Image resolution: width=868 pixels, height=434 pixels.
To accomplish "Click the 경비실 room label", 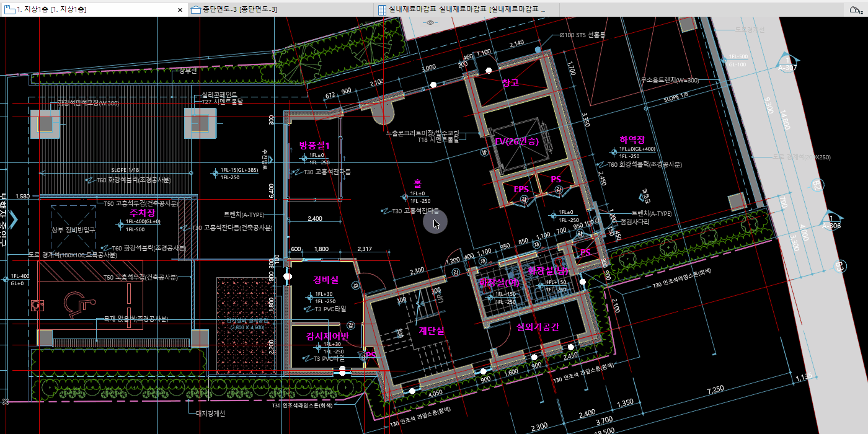I will click(x=325, y=280).
